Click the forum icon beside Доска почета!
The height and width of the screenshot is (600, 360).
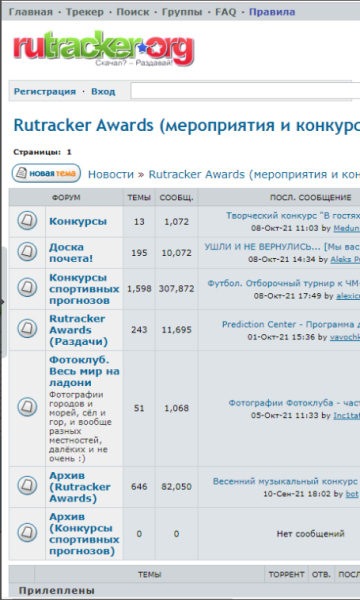(27, 252)
